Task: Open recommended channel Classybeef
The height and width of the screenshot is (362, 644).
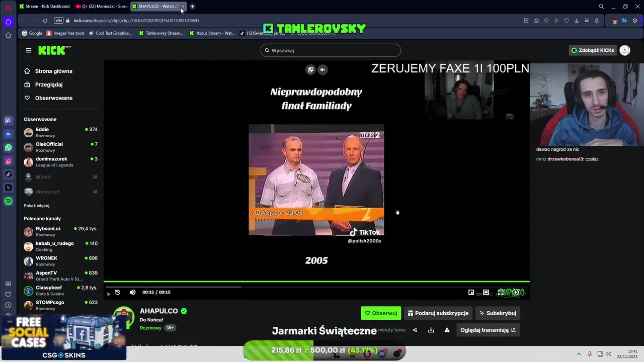Action: pos(60,291)
